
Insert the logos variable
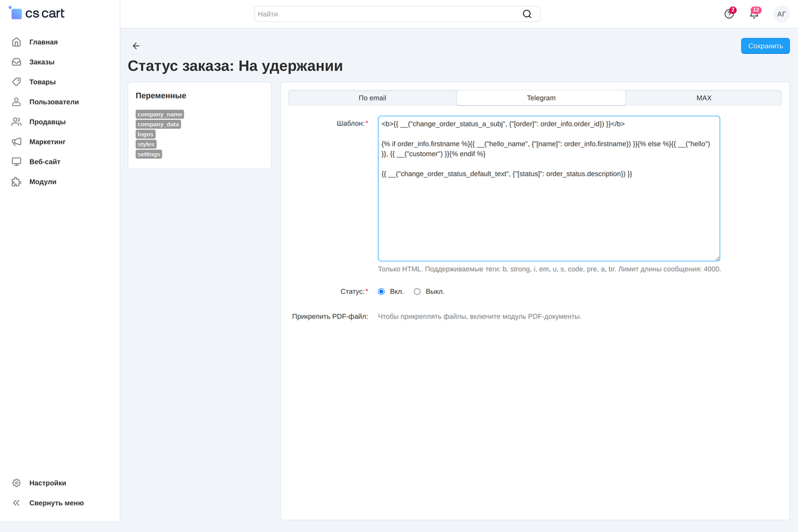point(146,134)
